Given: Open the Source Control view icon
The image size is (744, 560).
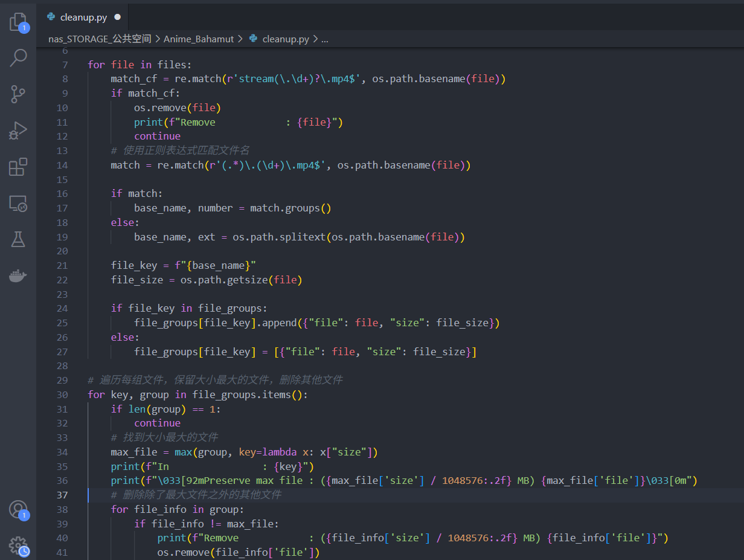Looking at the screenshot, I should pyautogui.click(x=18, y=94).
